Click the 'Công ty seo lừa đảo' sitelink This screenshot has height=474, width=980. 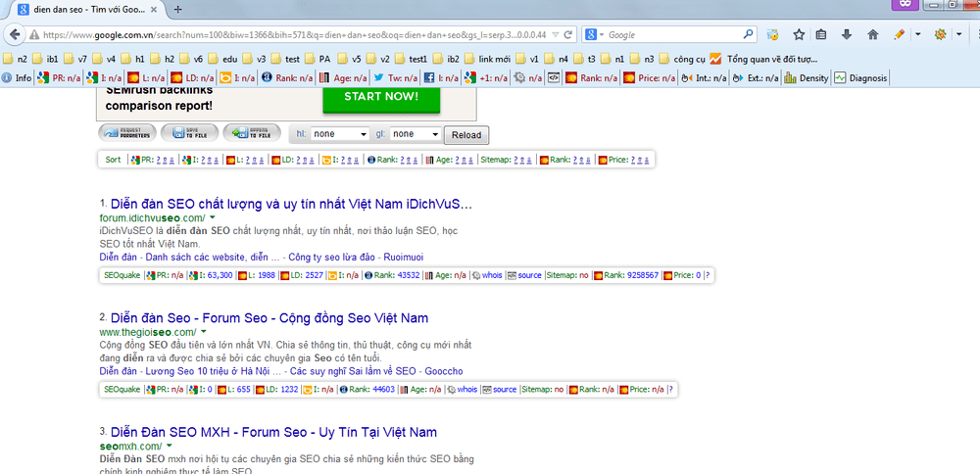331,258
